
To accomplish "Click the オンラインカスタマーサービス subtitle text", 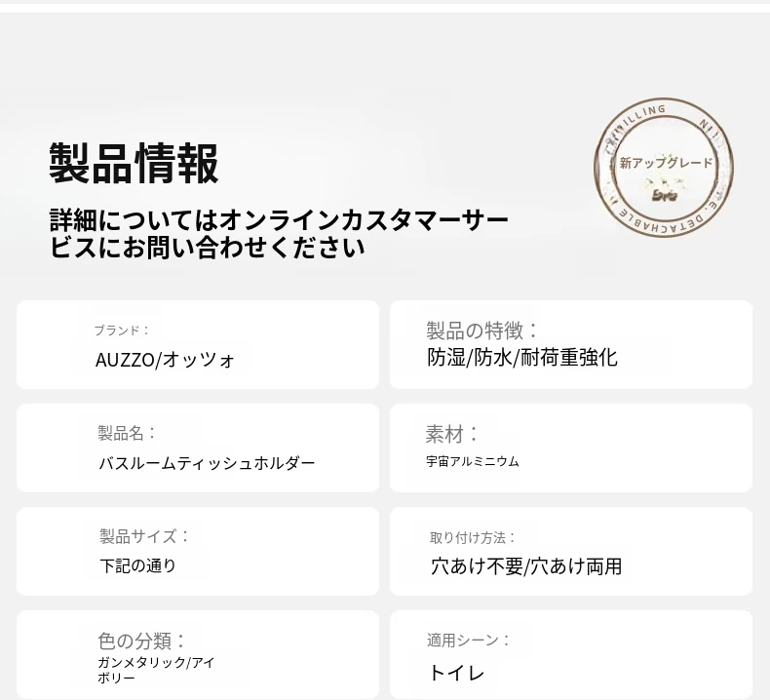I will click(280, 233).
